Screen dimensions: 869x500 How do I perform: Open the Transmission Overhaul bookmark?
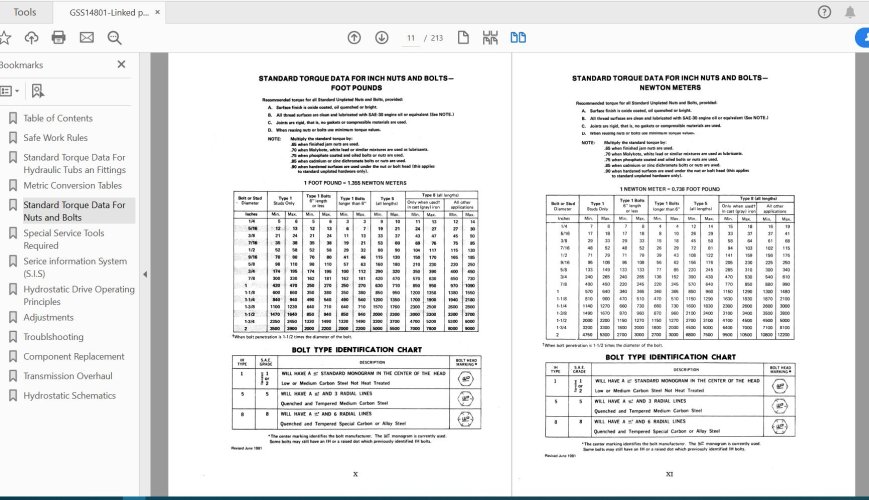click(68, 376)
